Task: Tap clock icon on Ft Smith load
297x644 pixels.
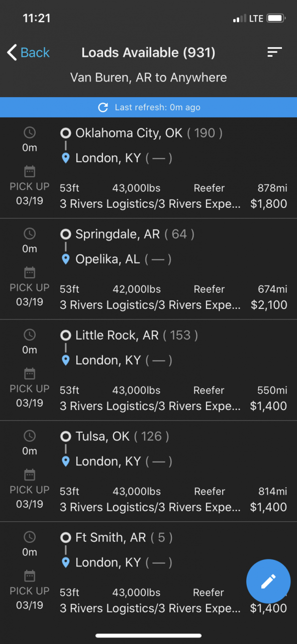Action: pos(30,537)
